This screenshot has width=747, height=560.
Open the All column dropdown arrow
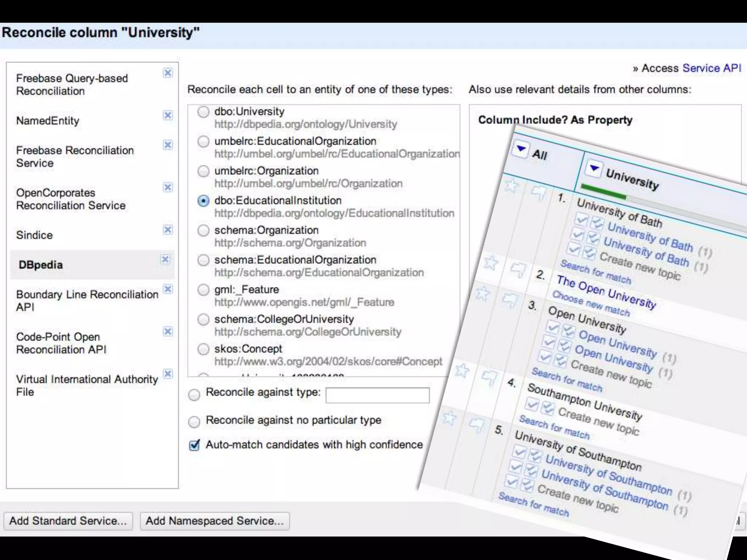[x=520, y=149]
